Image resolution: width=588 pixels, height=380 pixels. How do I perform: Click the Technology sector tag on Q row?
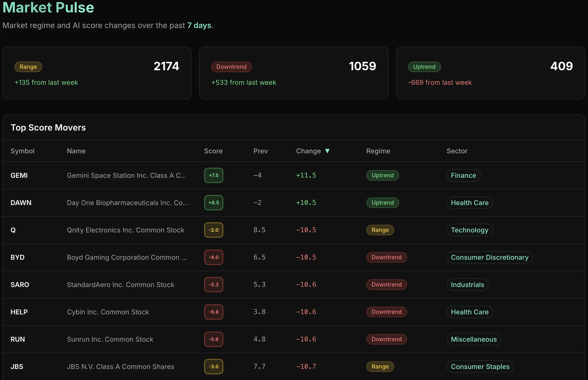(469, 230)
